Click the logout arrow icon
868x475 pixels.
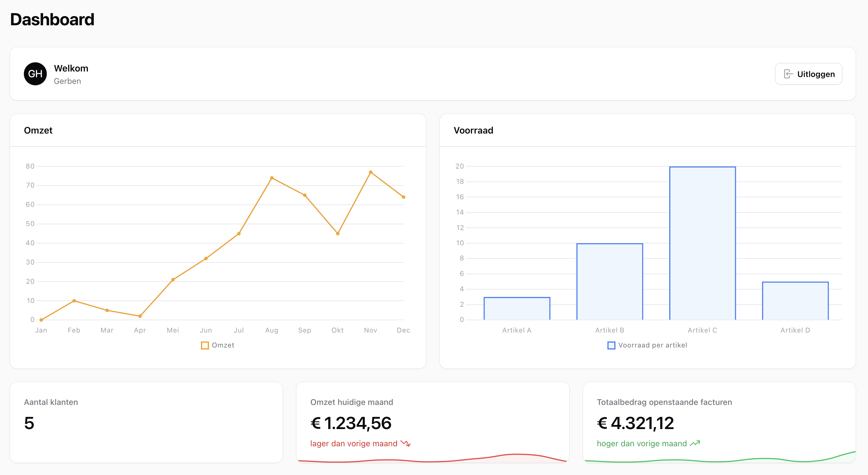click(788, 74)
